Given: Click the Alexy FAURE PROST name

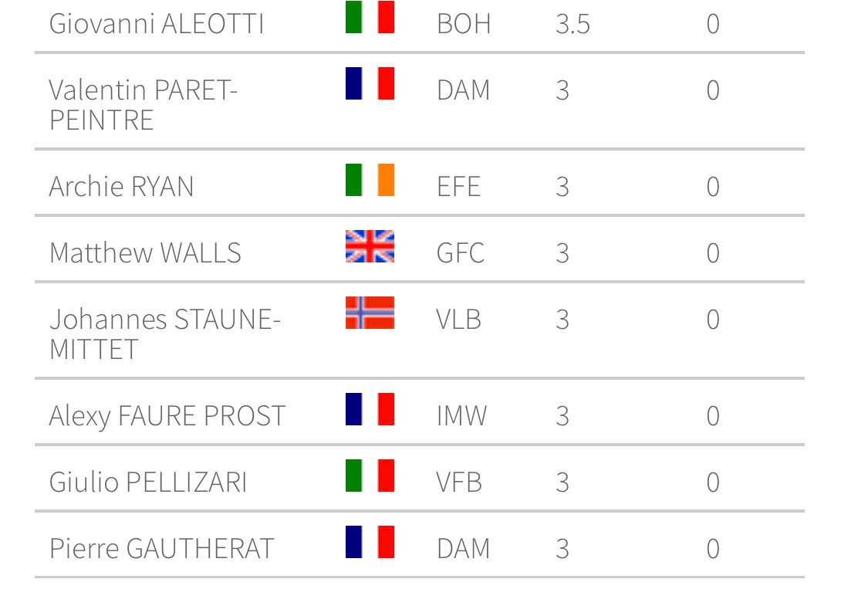Looking at the screenshot, I should (x=167, y=416).
